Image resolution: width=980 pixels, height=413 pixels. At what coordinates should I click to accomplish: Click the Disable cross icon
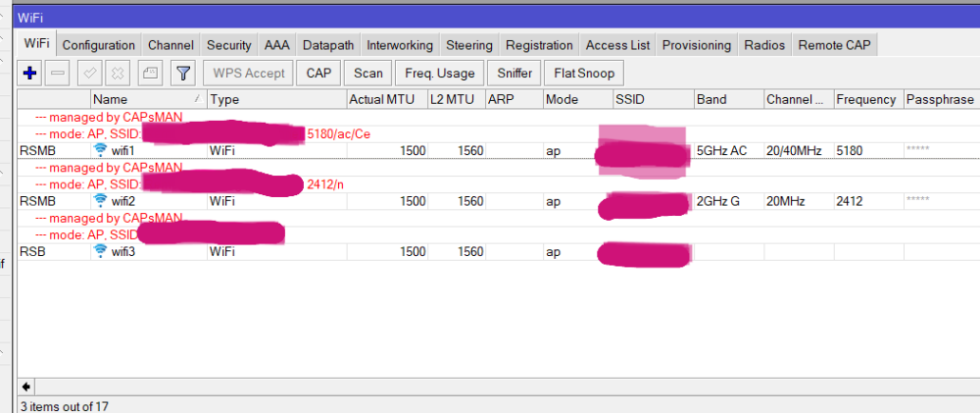[117, 73]
